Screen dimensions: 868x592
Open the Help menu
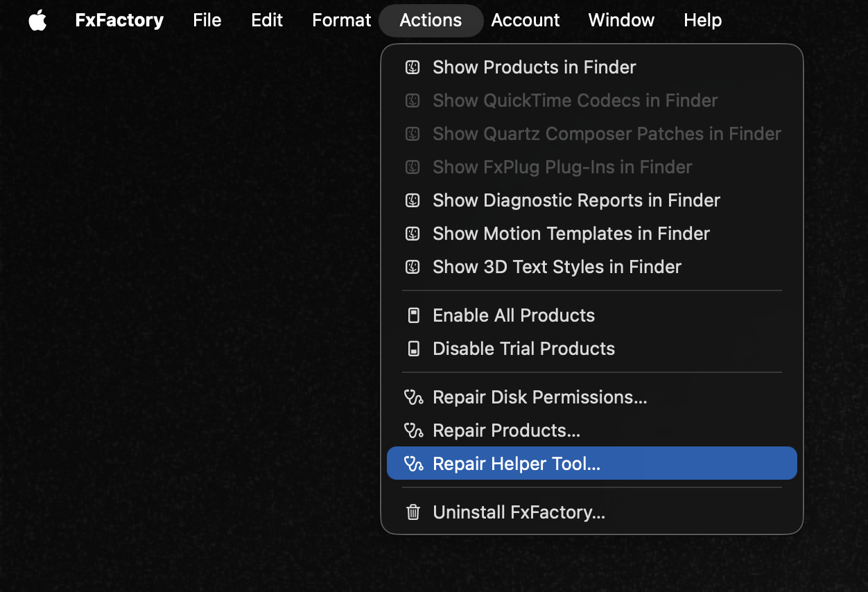click(x=702, y=20)
